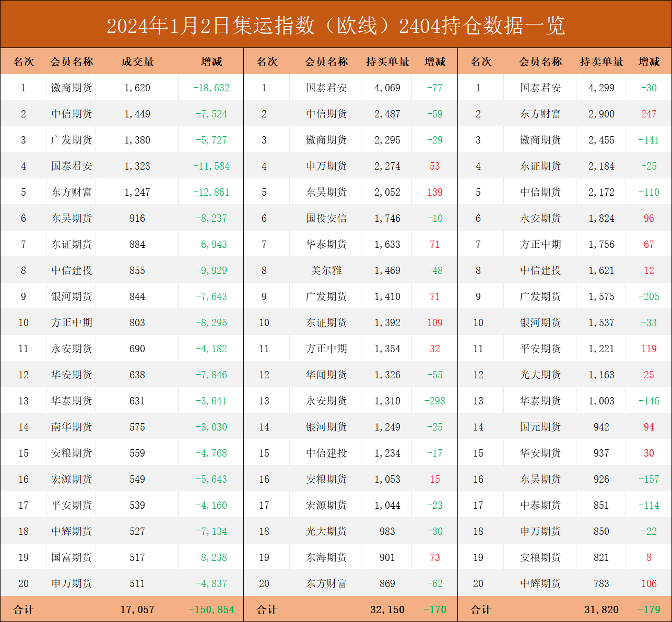Click short position value 821
Screen dimensions: 672x622
(602, 557)
